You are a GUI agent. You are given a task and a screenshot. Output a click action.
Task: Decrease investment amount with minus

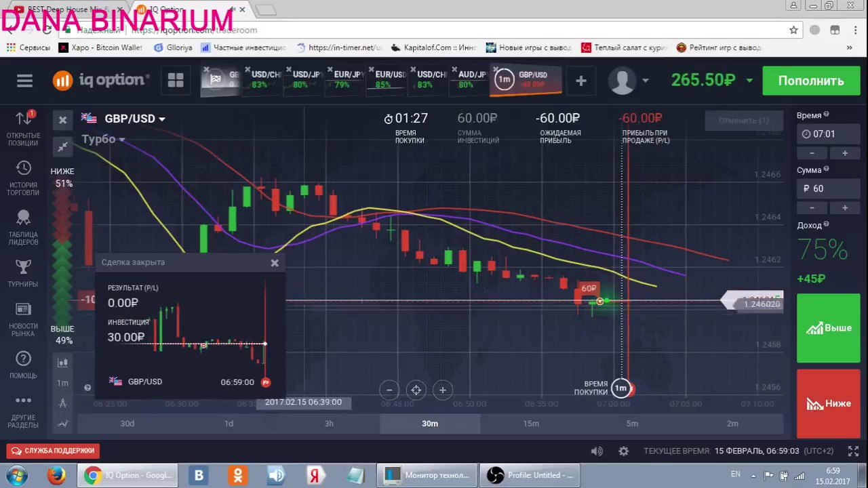click(812, 208)
